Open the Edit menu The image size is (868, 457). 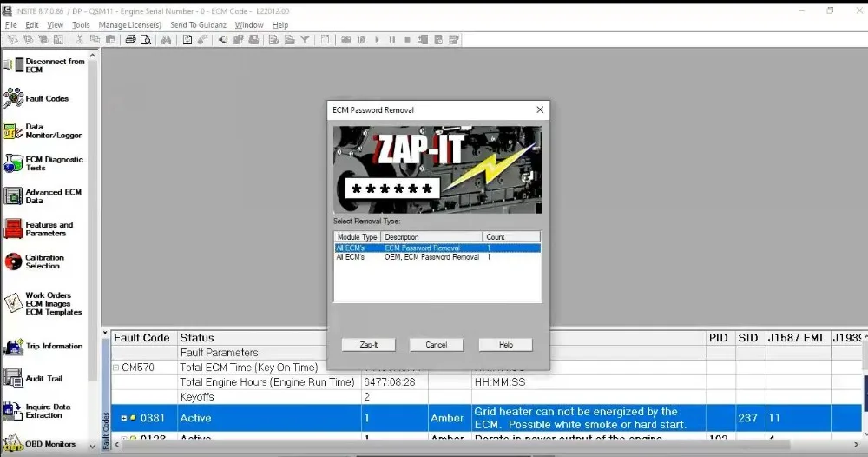(32, 25)
